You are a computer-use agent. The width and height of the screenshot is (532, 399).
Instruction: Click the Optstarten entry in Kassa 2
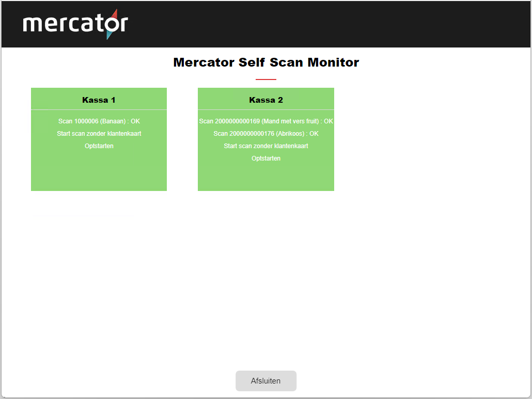tap(266, 158)
